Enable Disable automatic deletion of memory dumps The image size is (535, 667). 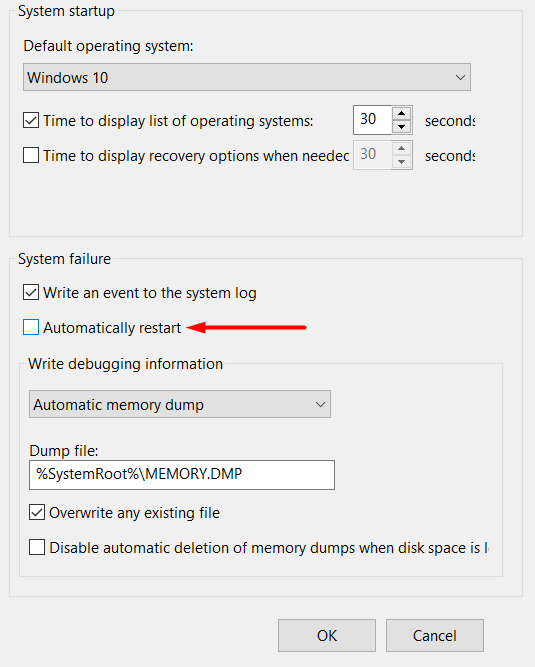(37, 547)
